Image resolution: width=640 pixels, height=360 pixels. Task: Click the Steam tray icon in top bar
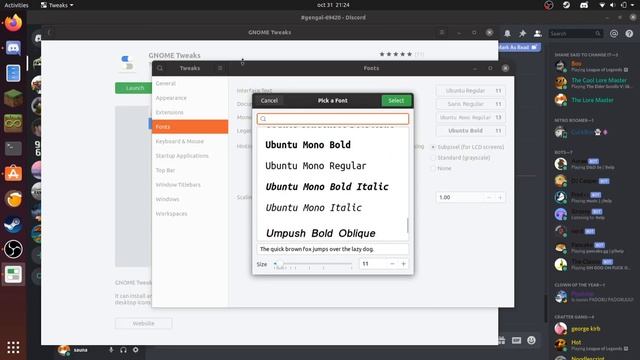(566, 5)
